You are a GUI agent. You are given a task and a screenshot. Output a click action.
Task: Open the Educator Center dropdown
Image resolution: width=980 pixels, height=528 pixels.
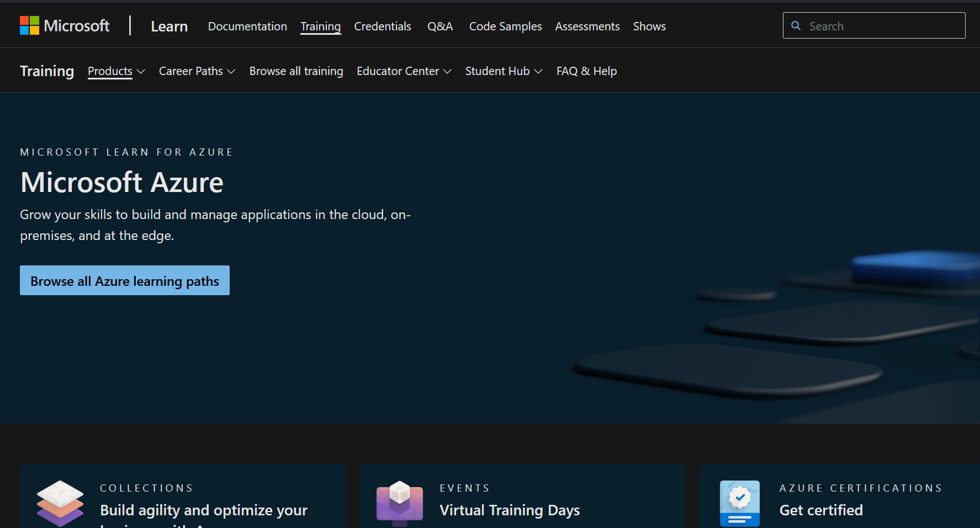pyautogui.click(x=404, y=71)
